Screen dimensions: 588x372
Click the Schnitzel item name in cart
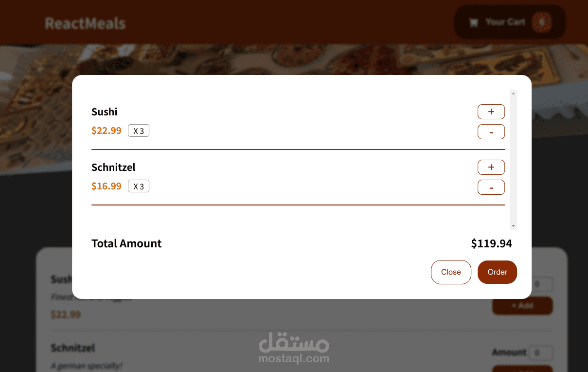click(113, 167)
